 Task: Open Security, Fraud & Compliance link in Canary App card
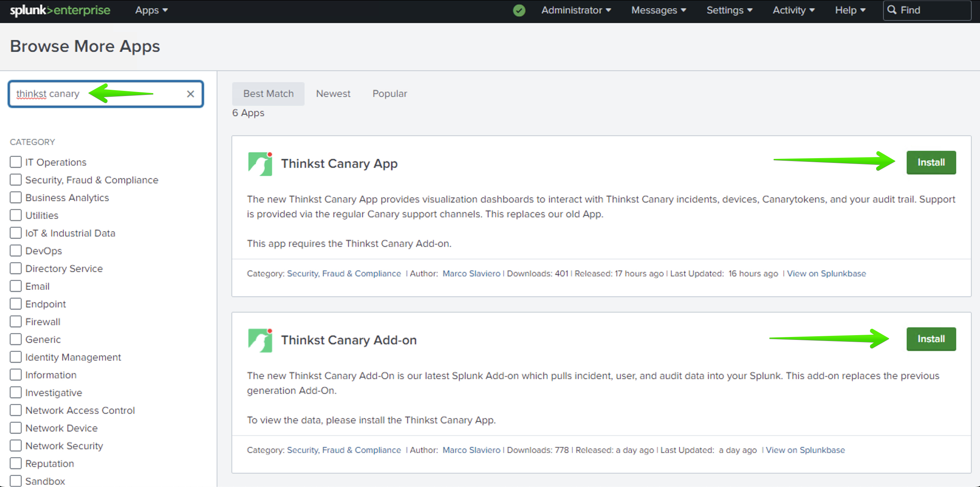344,273
